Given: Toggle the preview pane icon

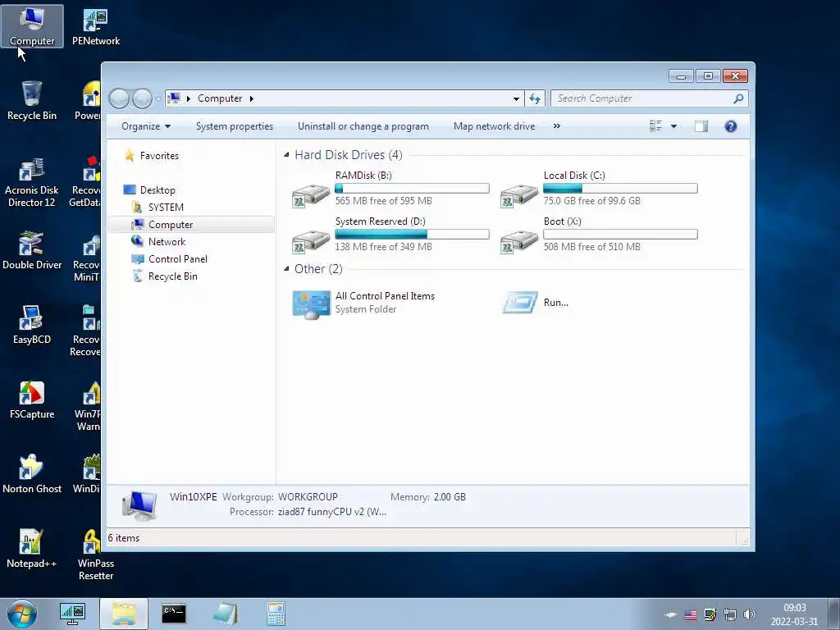Looking at the screenshot, I should 701,126.
